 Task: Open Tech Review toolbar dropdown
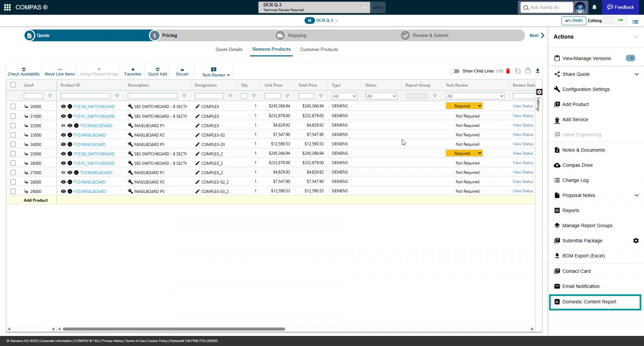[x=216, y=72]
